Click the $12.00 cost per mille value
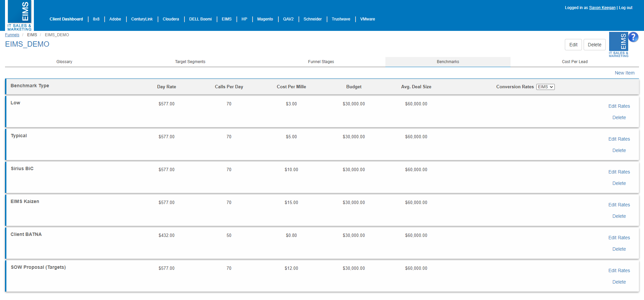Screen dimensions: 644x300 pyautogui.click(x=291, y=268)
